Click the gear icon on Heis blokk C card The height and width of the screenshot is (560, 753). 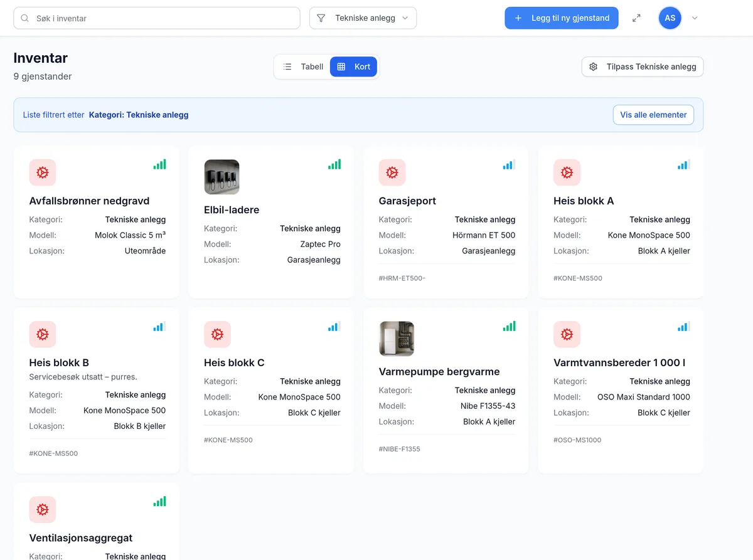pyautogui.click(x=217, y=334)
